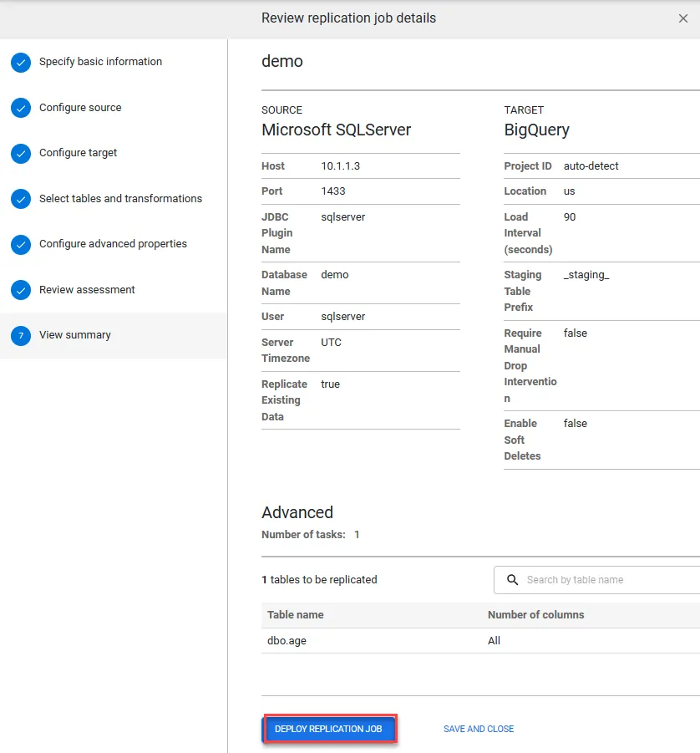The height and width of the screenshot is (753, 700).
Task: Click the Advanced section heading
Action: pos(297,512)
